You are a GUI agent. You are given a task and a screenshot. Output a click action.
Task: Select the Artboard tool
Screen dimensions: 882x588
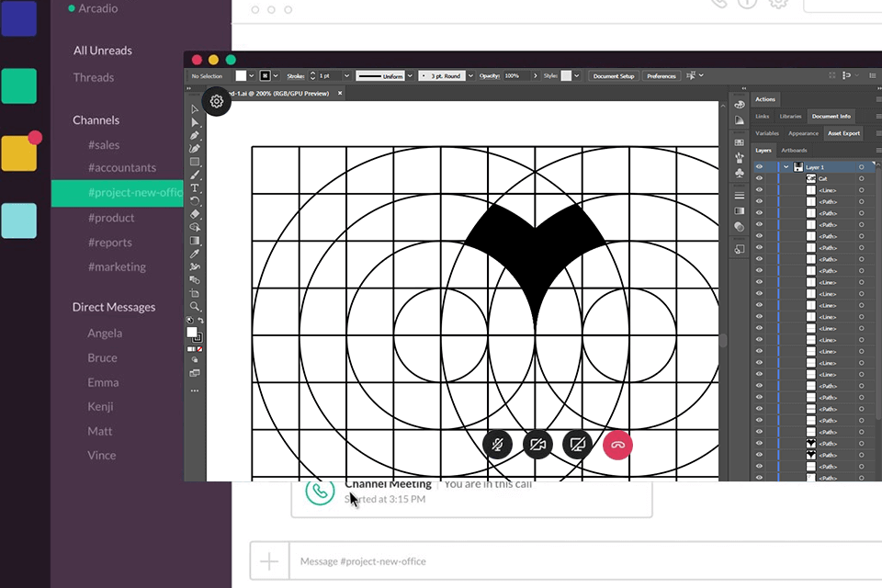(x=195, y=293)
